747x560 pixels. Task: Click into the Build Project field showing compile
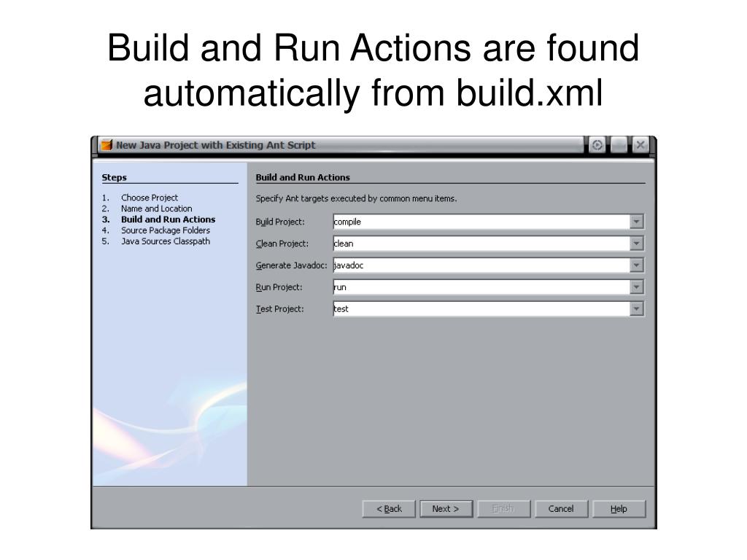pos(481,222)
